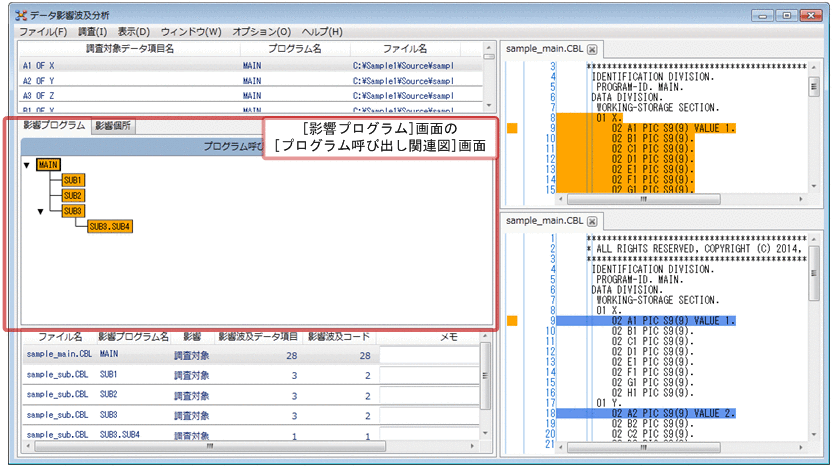Image resolution: width=833 pixels, height=468 pixels.
Task: Switch to the 影響プログラム tab
Action: coord(54,125)
